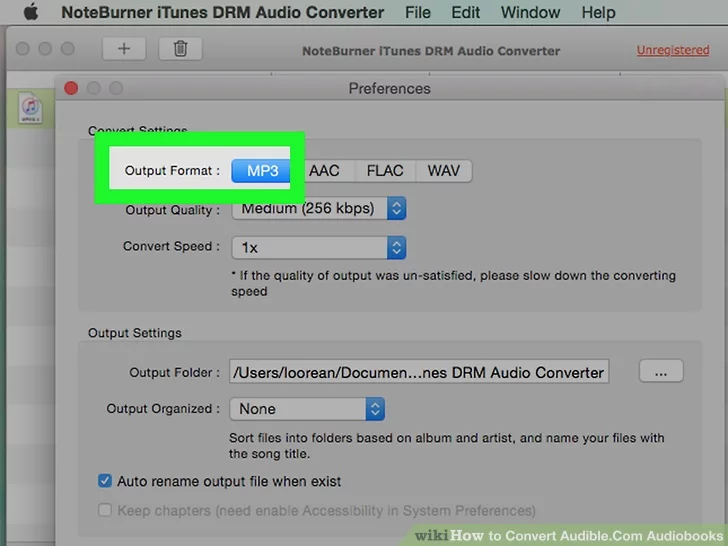This screenshot has width=728, height=546.
Task: Click the music file icon in list
Action: (30, 108)
